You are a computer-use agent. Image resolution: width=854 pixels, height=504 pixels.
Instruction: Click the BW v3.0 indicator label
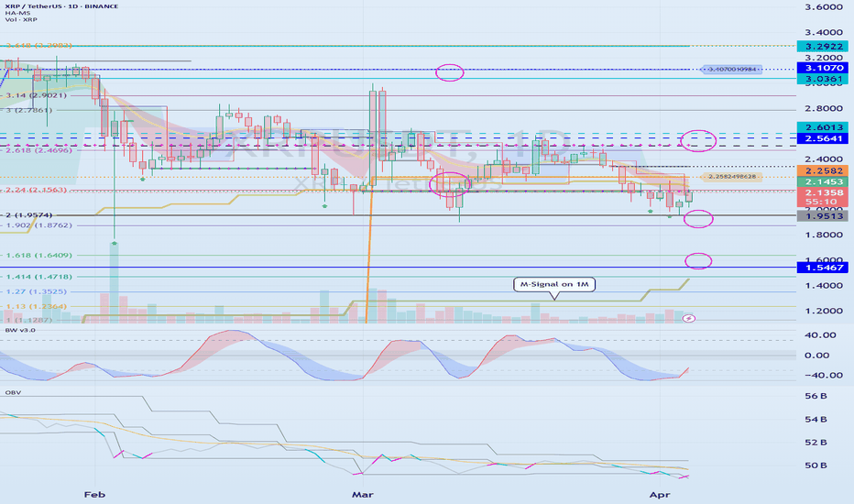click(19, 330)
